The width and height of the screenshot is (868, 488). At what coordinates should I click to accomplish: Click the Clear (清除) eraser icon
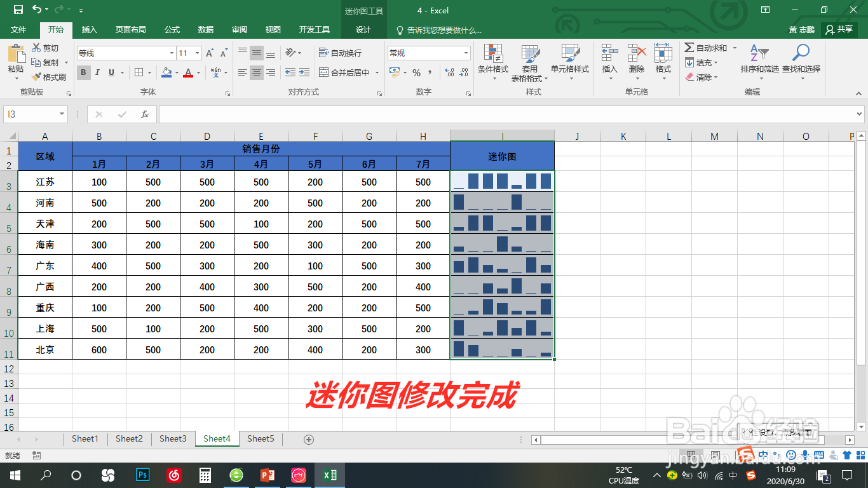[689, 77]
